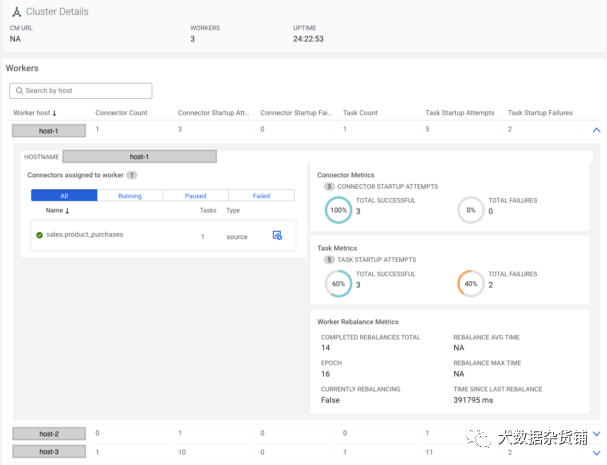
Task: Click the search magnifier icon
Action: [18, 91]
